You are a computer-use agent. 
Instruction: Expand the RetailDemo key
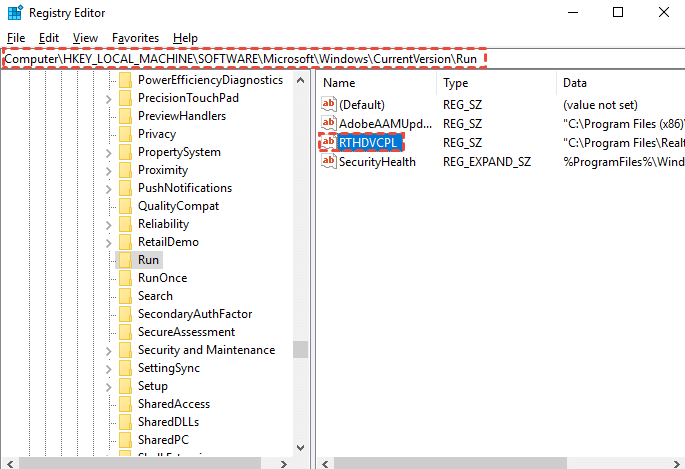coord(109,243)
